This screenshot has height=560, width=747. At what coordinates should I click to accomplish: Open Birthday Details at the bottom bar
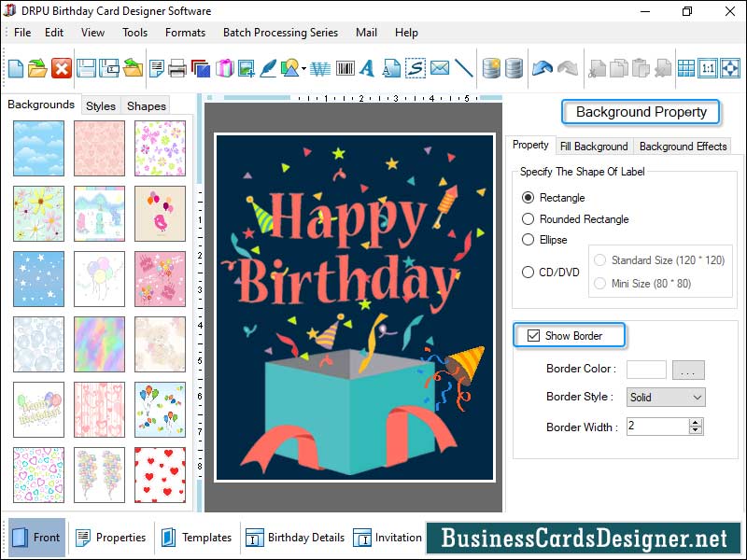[305, 538]
